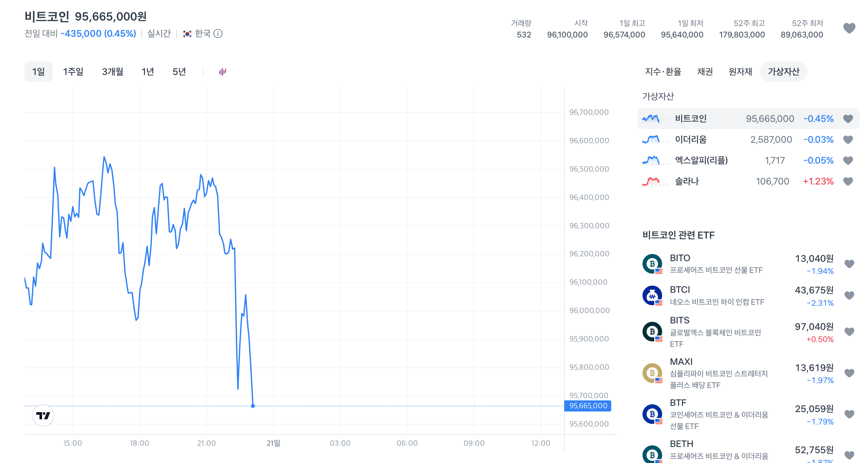Image resolution: width=868 pixels, height=463 pixels.
Task: Toggle favorite heart for 비트코인 header
Action: tap(849, 28)
